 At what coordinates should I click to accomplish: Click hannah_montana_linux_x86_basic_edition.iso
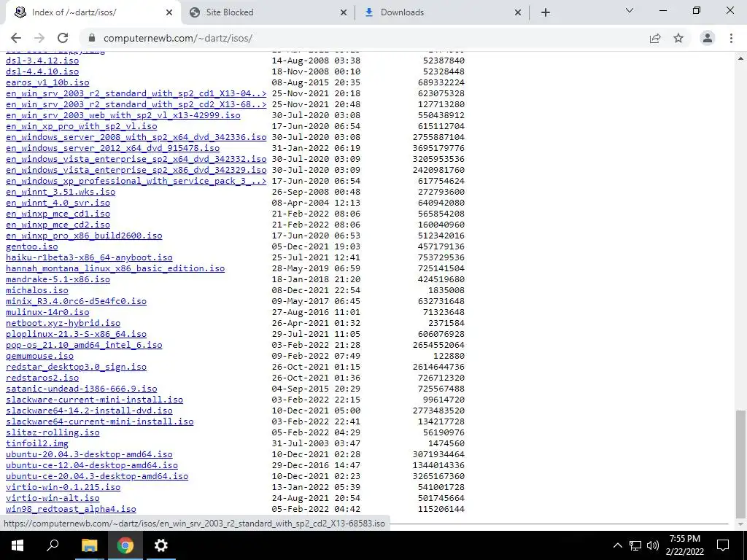point(115,268)
